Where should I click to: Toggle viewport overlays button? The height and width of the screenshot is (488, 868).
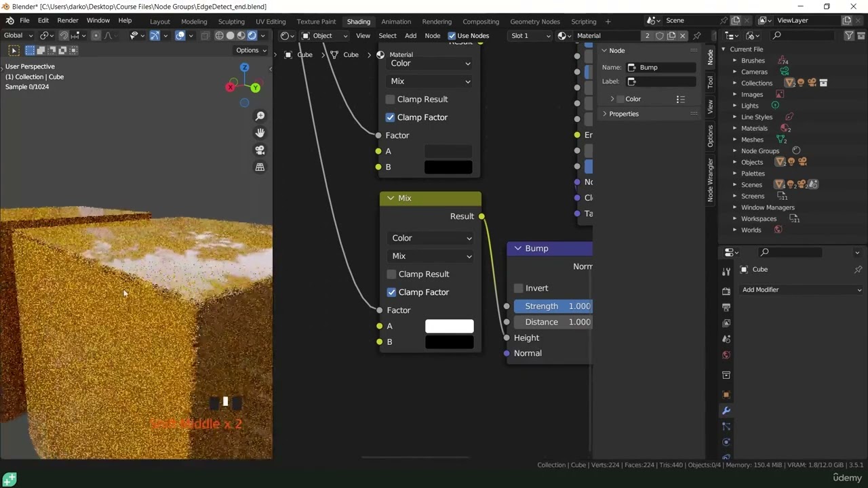pos(180,35)
